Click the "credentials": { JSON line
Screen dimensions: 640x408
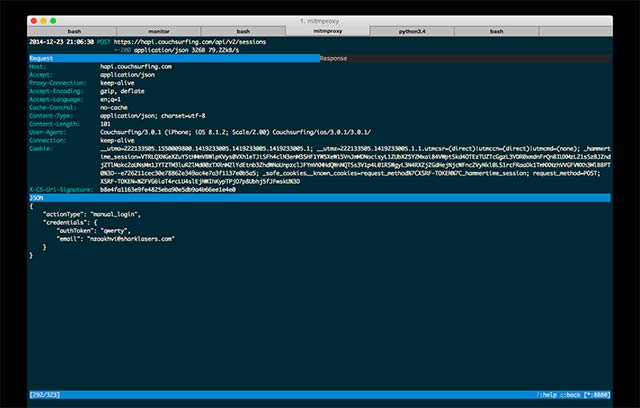click(70, 222)
